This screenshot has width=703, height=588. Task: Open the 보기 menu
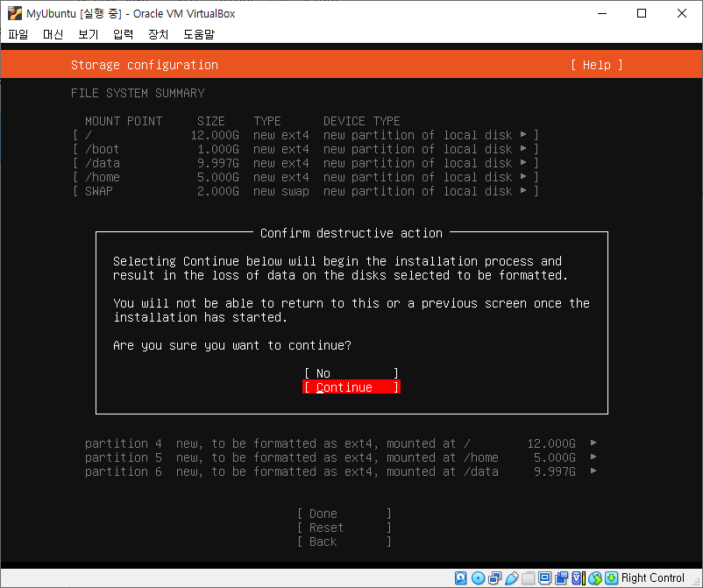coord(88,34)
